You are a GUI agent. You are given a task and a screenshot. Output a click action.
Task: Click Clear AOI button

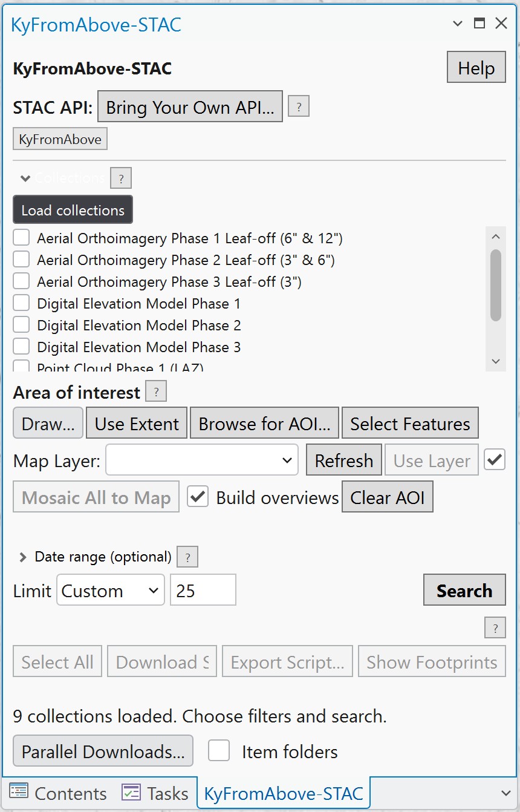388,497
